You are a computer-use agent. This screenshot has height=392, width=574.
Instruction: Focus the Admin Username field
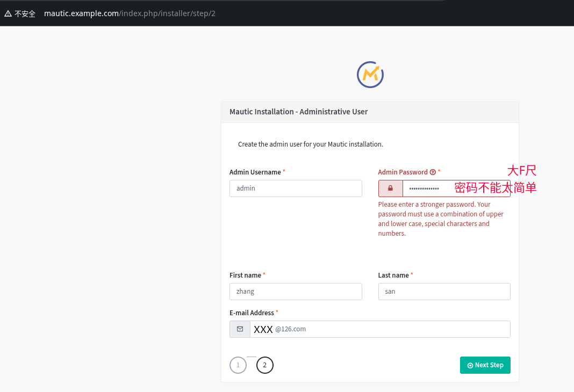pos(296,188)
